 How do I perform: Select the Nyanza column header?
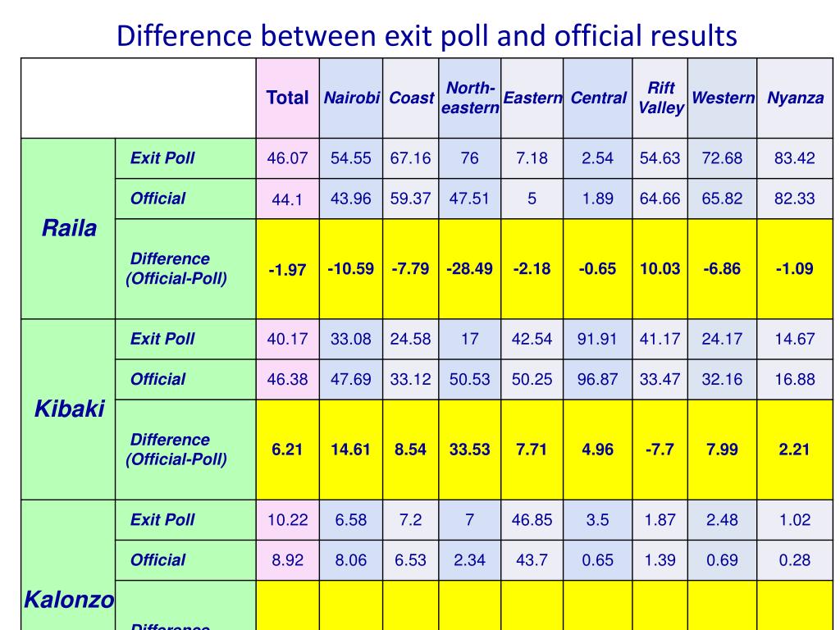point(795,98)
